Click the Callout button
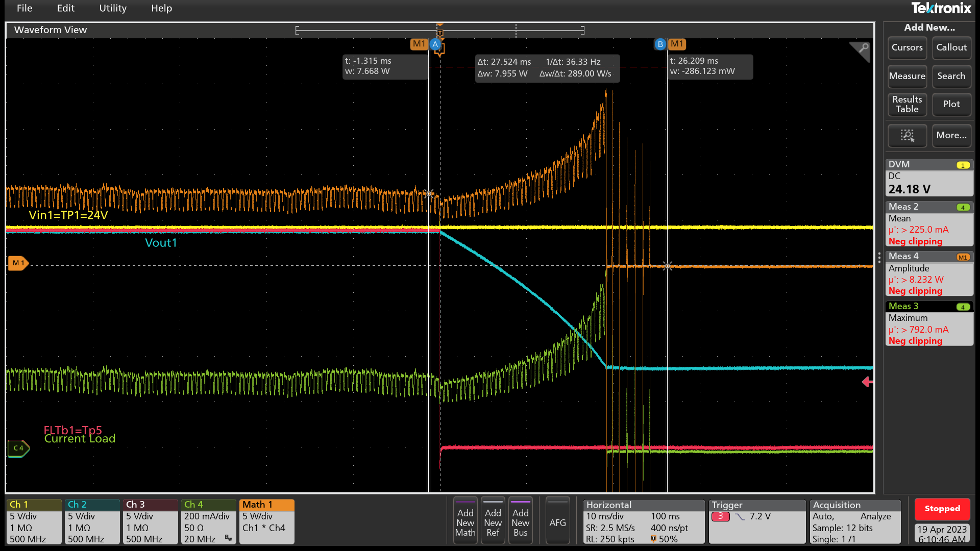Viewport: 980px width, 551px height. 951,47
